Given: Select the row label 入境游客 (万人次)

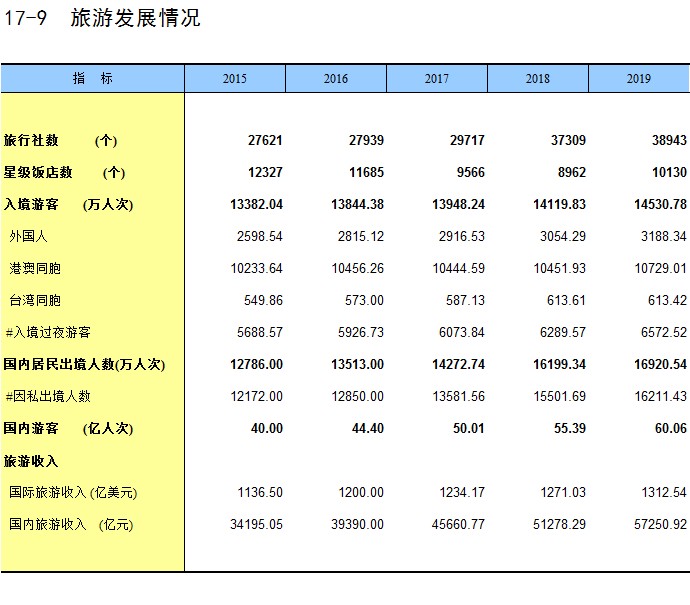Looking at the screenshot, I should point(68,205).
